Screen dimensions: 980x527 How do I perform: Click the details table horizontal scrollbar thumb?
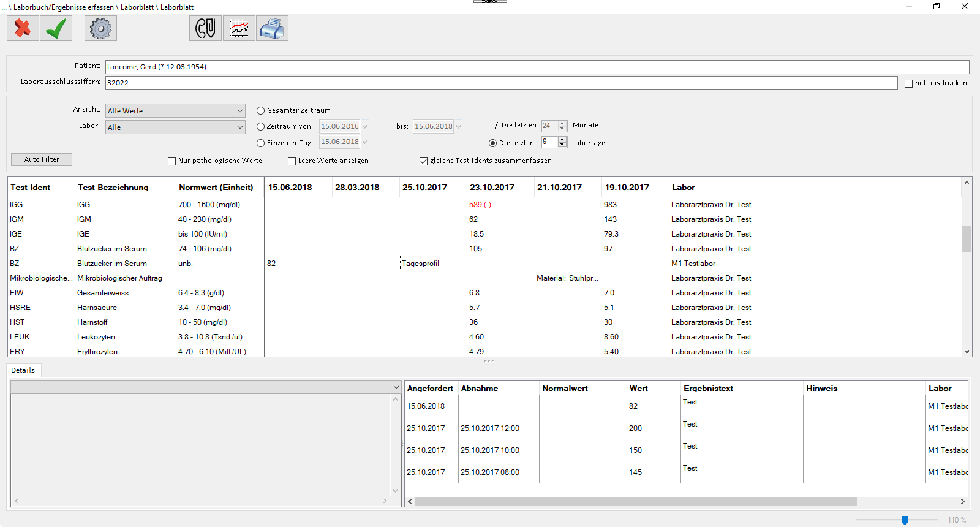636,501
